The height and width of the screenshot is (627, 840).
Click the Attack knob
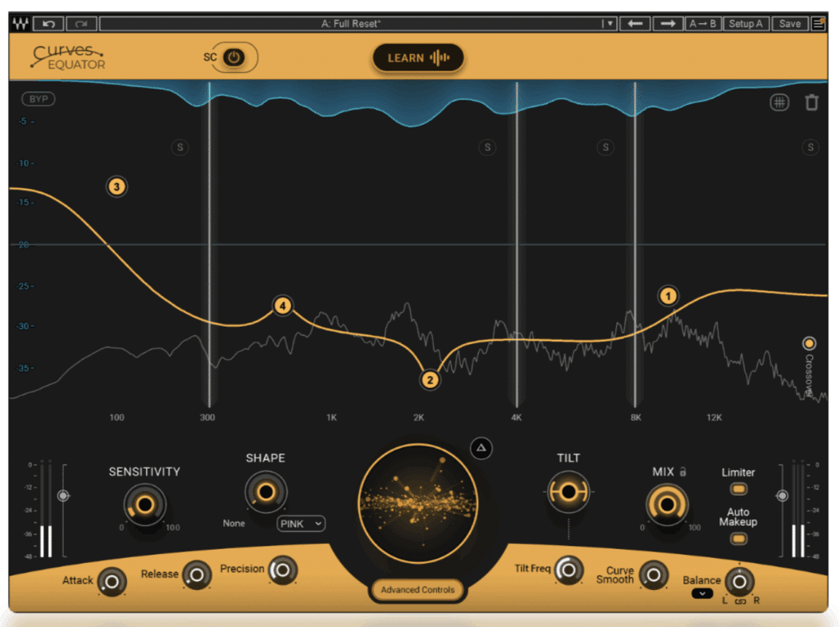point(112,581)
